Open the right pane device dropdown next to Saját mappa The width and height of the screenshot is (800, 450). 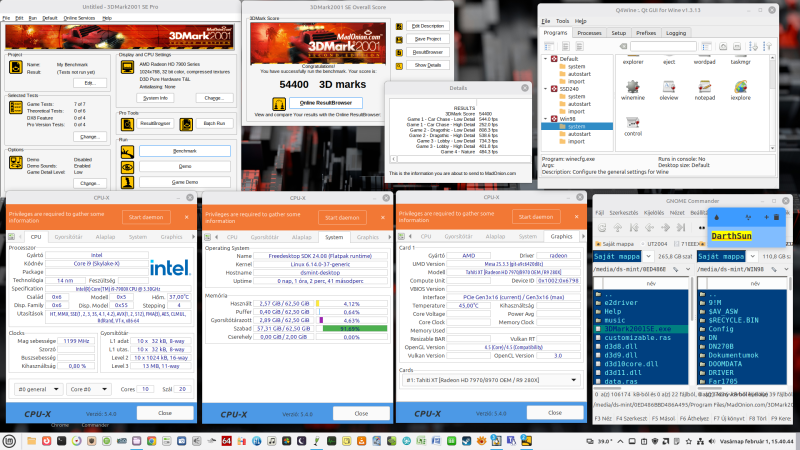coord(753,257)
